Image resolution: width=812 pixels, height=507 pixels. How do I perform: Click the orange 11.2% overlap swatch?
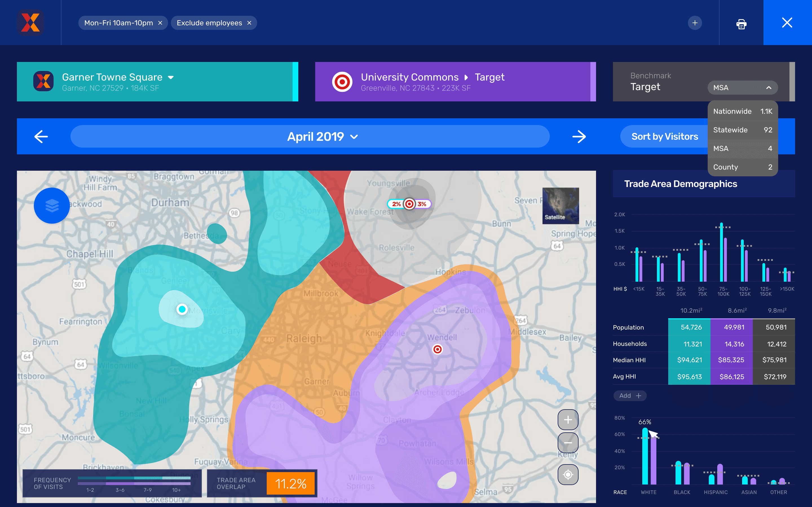(x=291, y=484)
